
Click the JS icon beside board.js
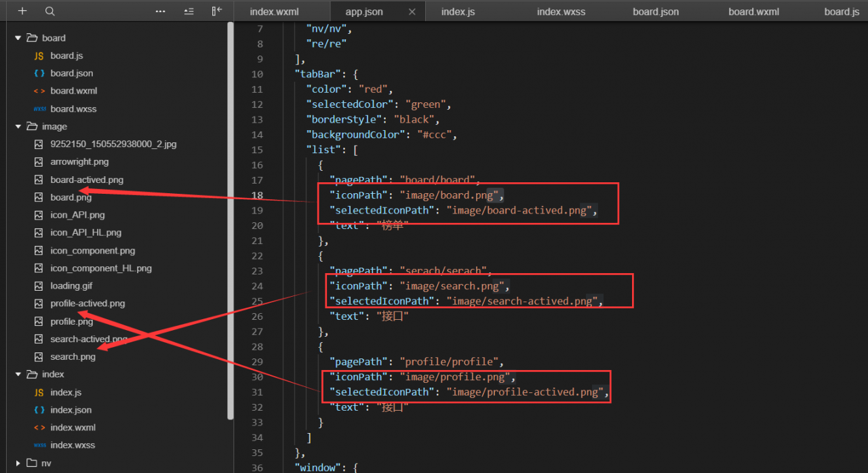tap(39, 56)
